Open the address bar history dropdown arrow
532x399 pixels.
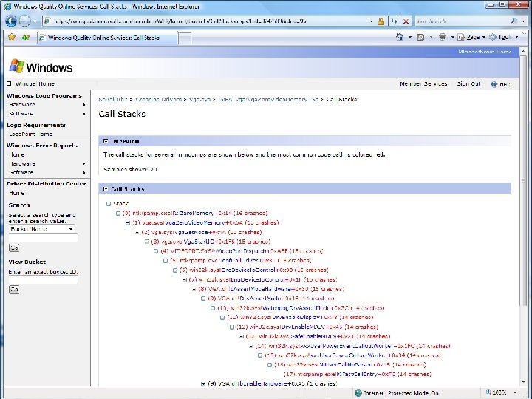coord(371,21)
